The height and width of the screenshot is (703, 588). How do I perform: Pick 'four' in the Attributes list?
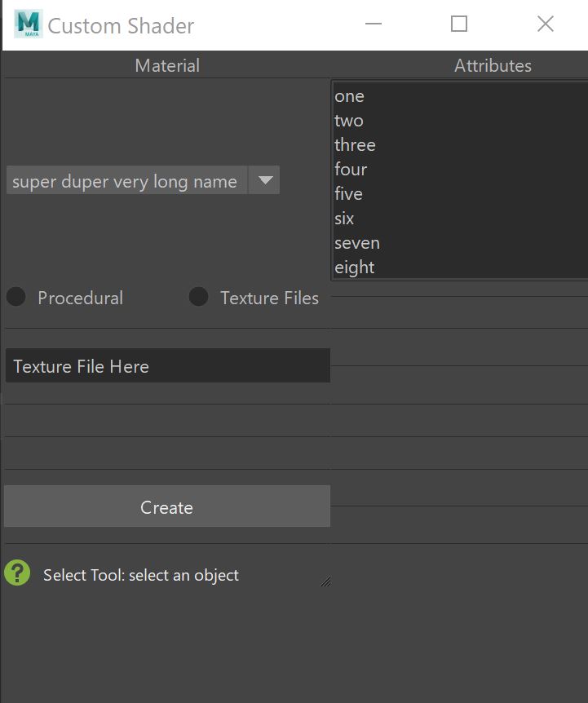click(351, 170)
